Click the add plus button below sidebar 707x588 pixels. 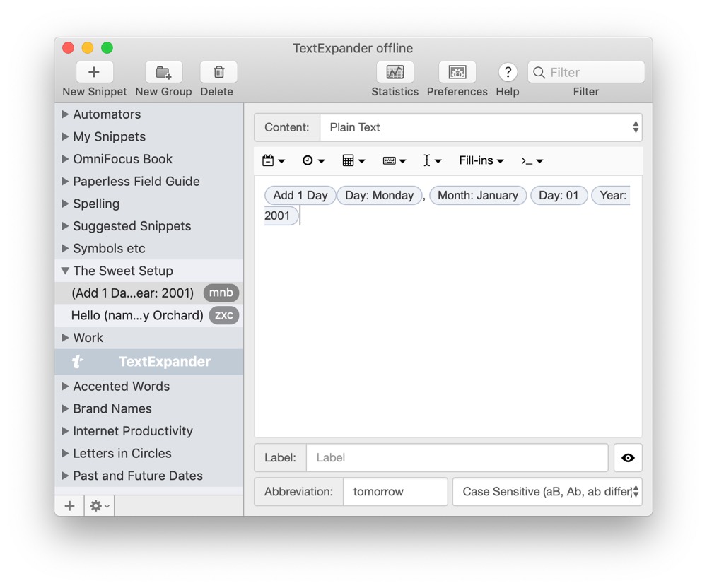pos(69,505)
